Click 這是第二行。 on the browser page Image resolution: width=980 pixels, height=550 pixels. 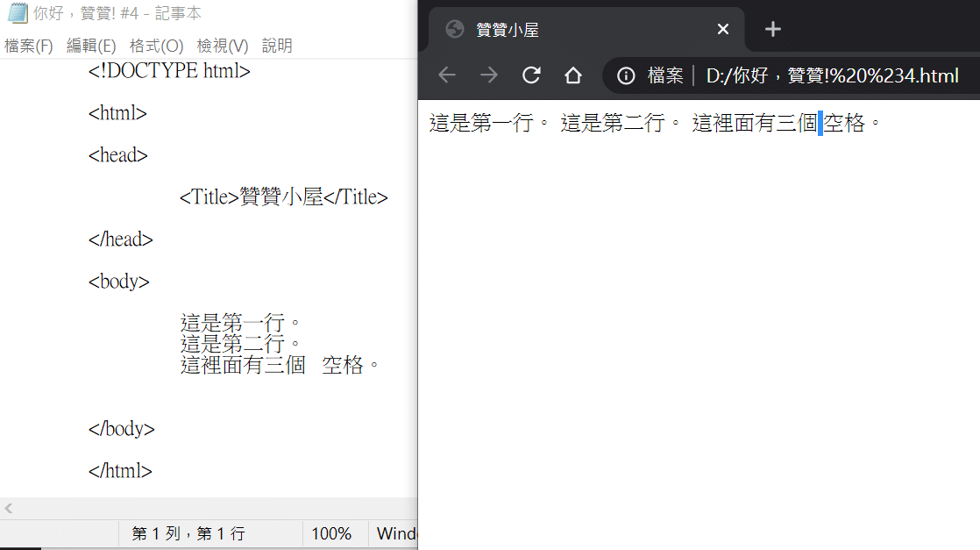[x=621, y=123]
